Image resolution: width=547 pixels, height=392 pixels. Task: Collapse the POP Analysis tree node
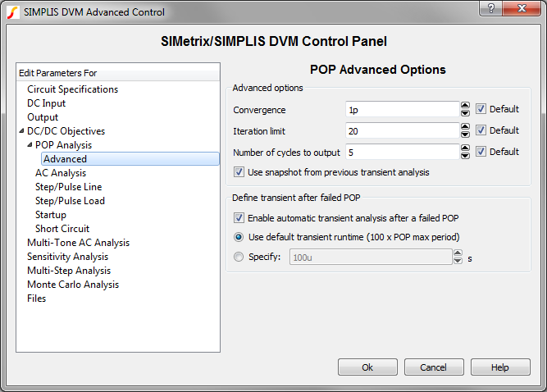tap(30, 145)
